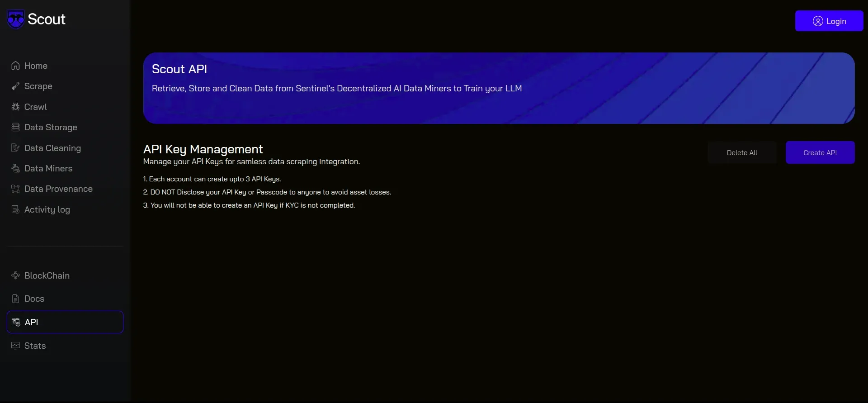Viewport: 868px width, 403px height.
Task: Click the Delete All button
Action: pos(742,152)
